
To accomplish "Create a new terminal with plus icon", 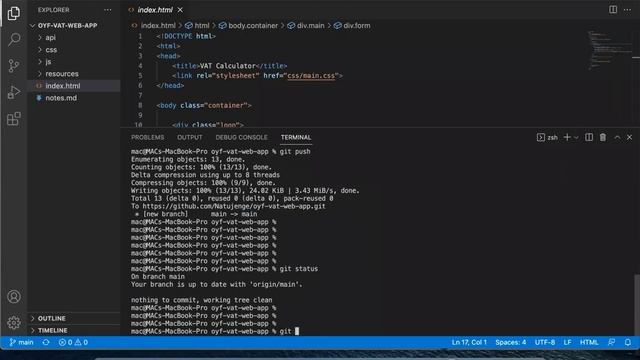I will pyautogui.click(x=567, y=138).
